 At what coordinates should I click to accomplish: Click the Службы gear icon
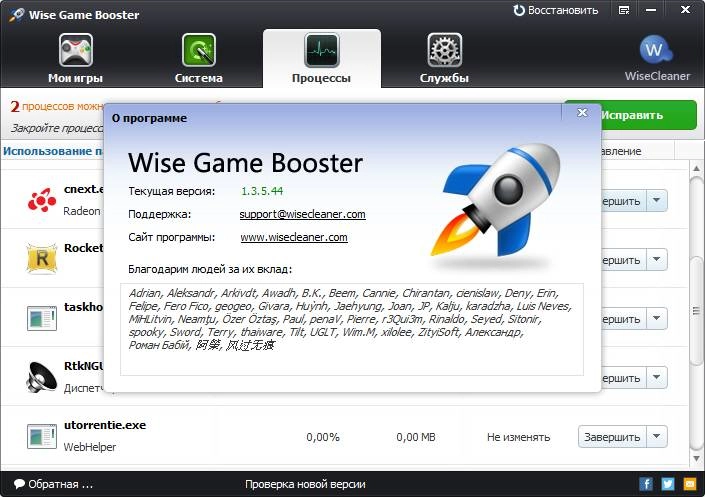click(444, 50)
